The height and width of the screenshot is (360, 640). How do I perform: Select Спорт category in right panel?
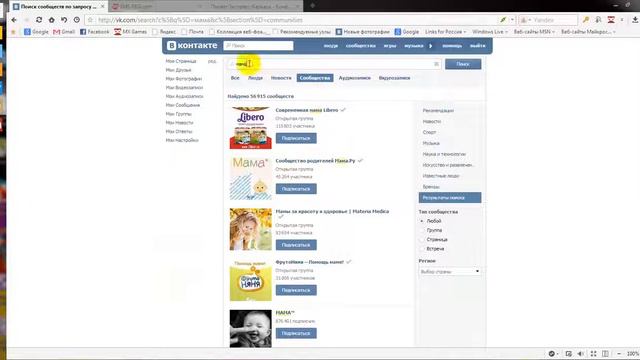pos(429,132)
